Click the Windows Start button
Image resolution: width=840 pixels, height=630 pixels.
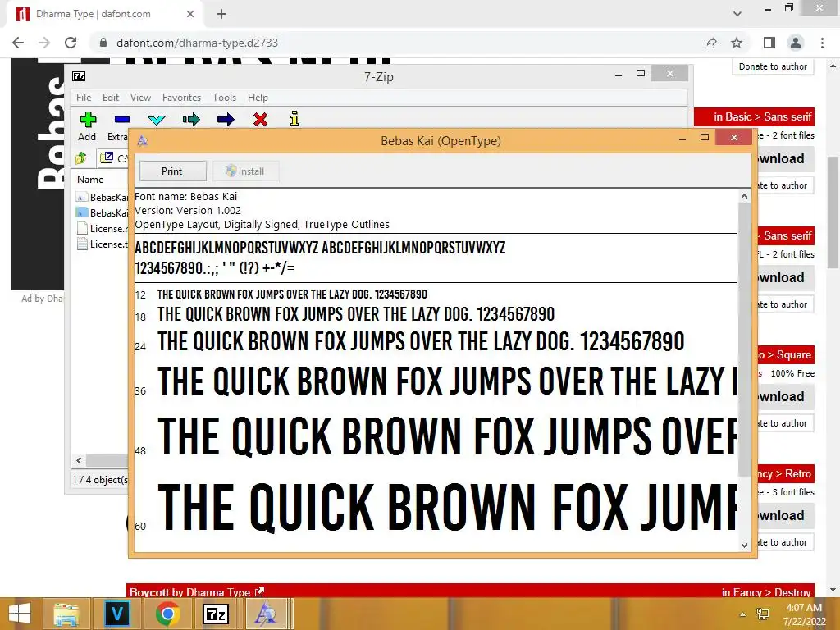(20, 614)
